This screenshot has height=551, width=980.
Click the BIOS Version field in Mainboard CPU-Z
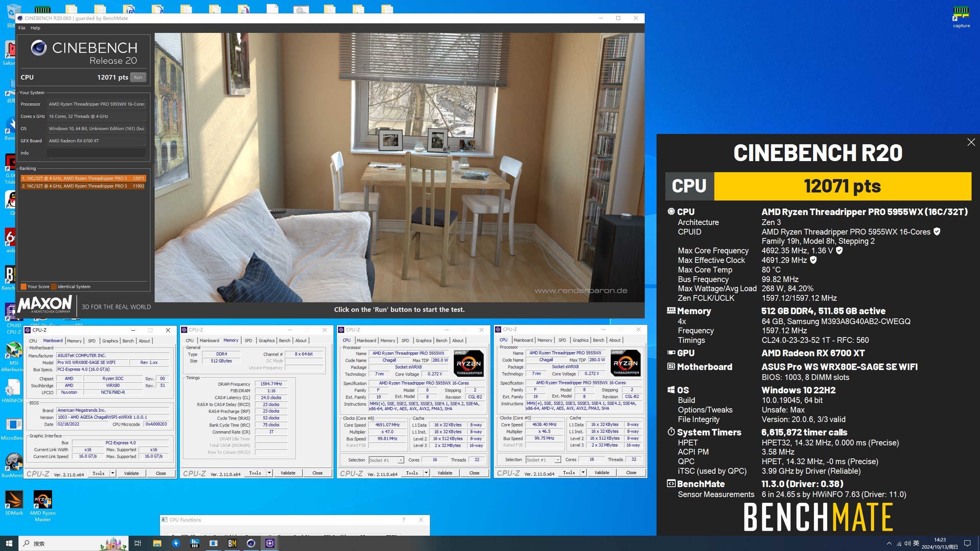point(113,417)
